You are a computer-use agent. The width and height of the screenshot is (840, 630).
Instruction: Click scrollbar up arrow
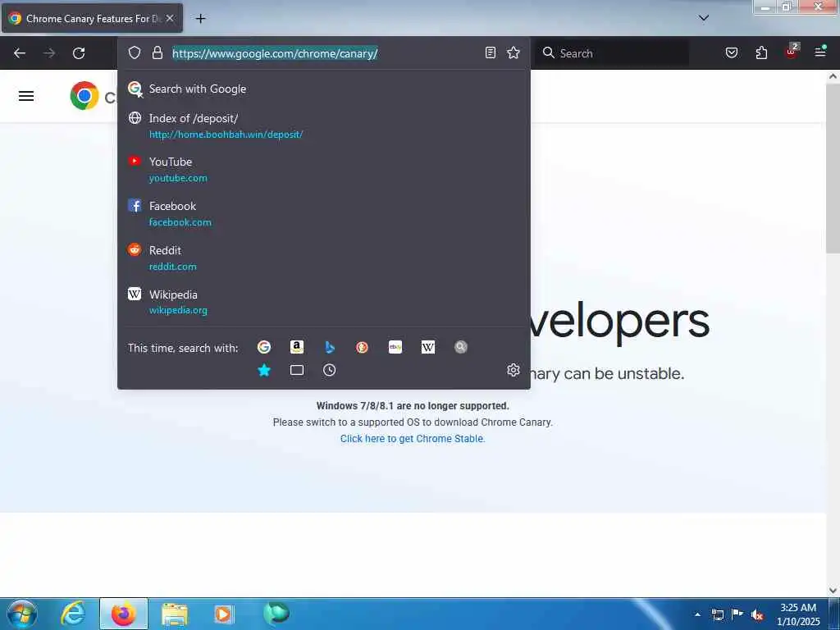(833, 76)
